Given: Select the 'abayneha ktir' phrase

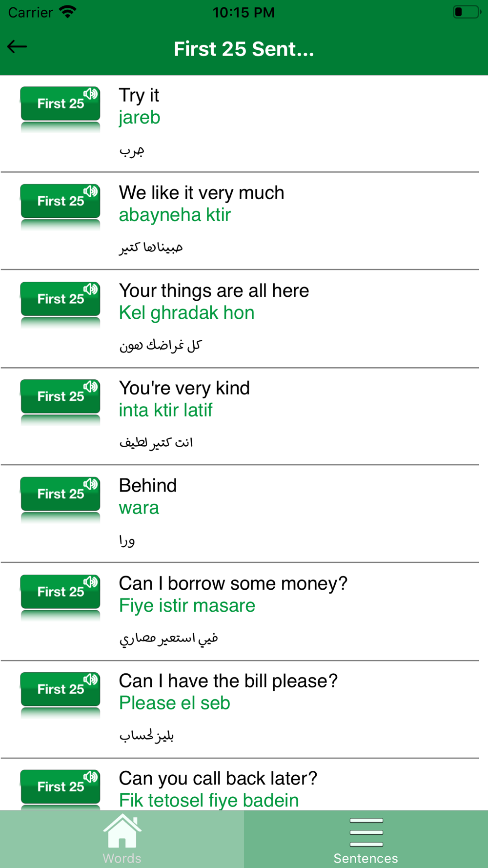Looking at the screenshot, I should [x=175, y=215].
